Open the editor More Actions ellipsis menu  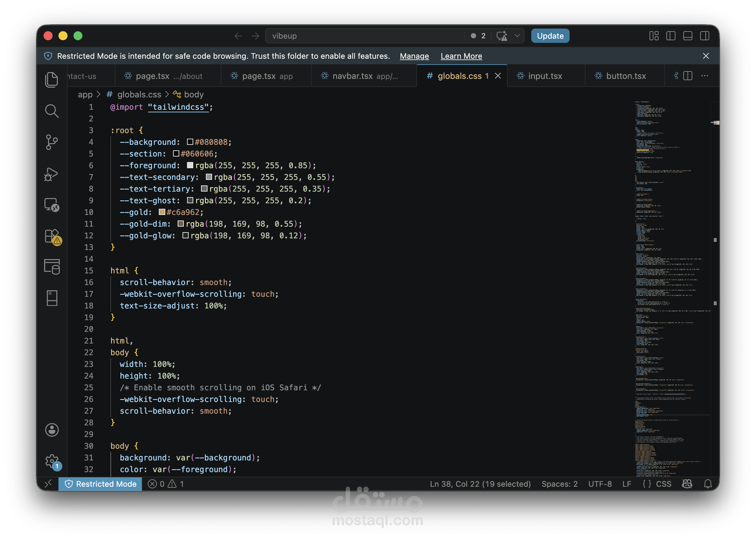point(705,76)
